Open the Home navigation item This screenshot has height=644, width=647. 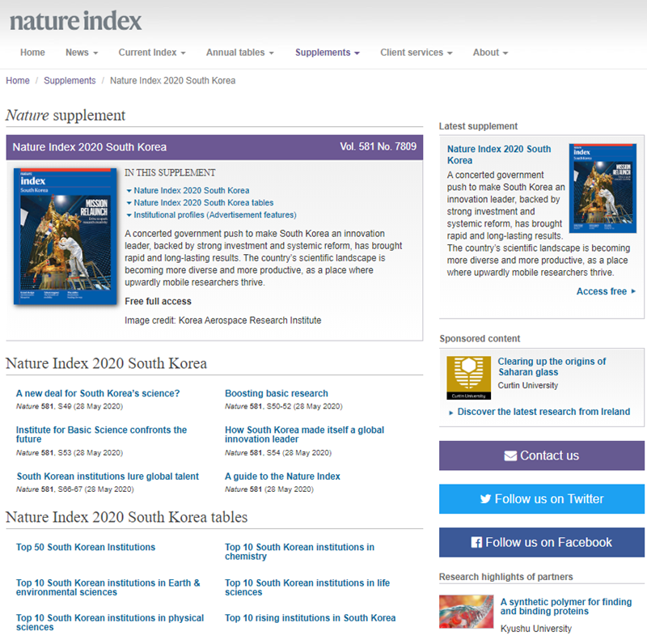(x=32, y=53)
